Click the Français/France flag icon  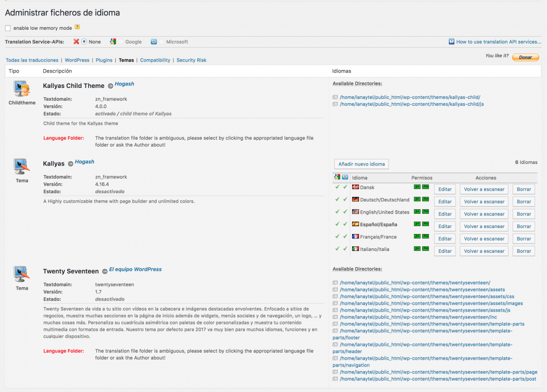tap(356, 236)
